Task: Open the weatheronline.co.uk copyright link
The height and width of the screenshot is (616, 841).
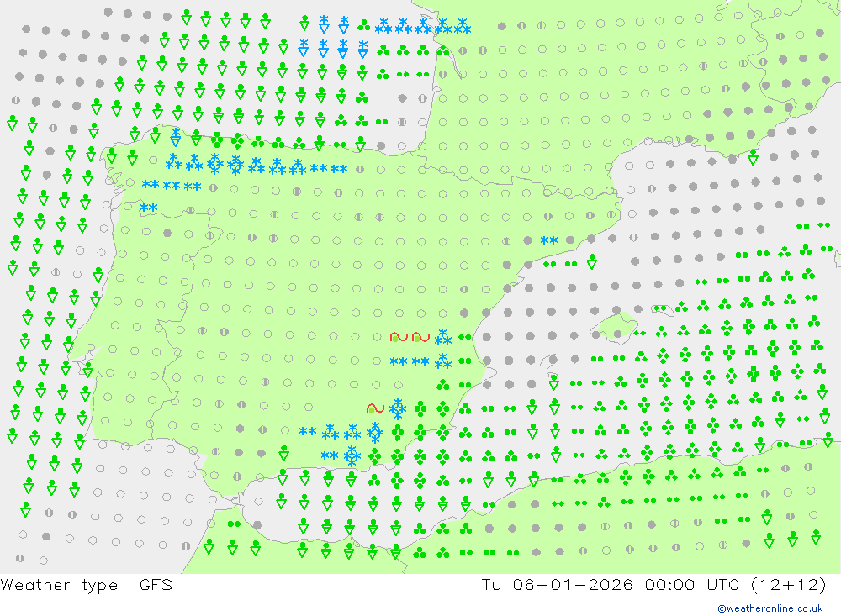Action: pyautogui.click(x=770, y=608)
